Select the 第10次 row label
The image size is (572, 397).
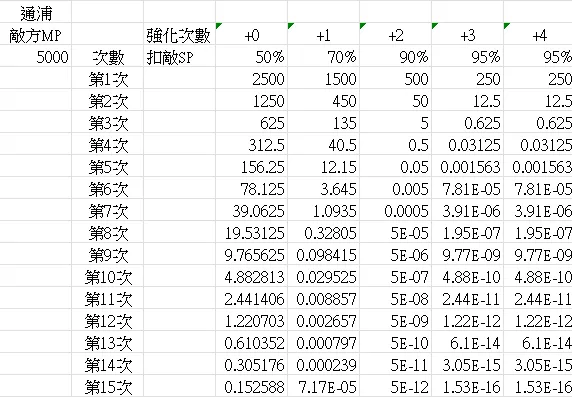click(108, 276)
